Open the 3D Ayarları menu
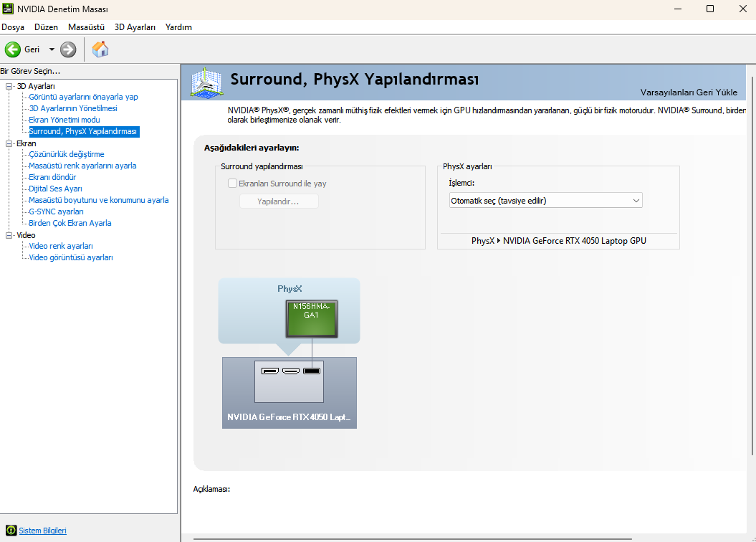The width and height of the screenshot is (756, 542). [x=135, y=27]
